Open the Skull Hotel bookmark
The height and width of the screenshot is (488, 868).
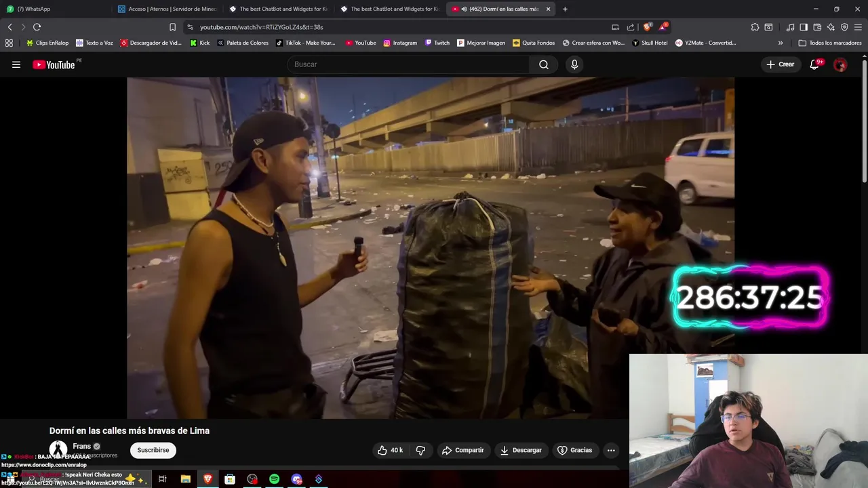tap(650, 43)
